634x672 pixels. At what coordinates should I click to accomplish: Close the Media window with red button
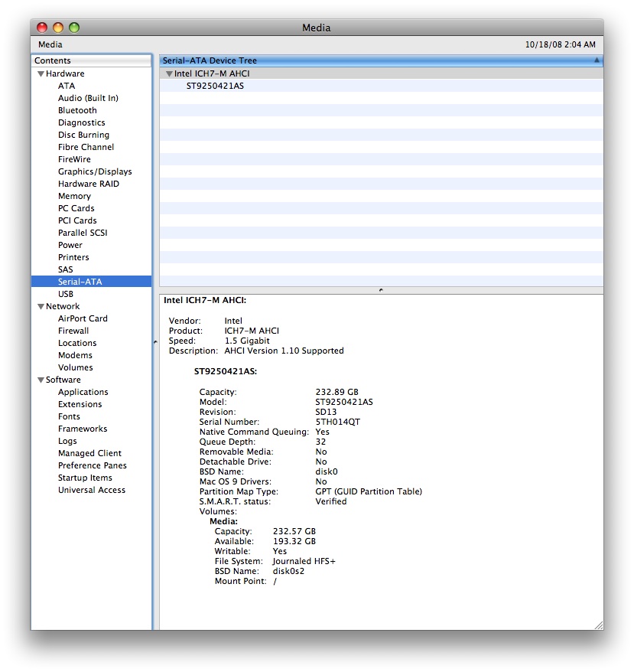(x=42, y=28)
